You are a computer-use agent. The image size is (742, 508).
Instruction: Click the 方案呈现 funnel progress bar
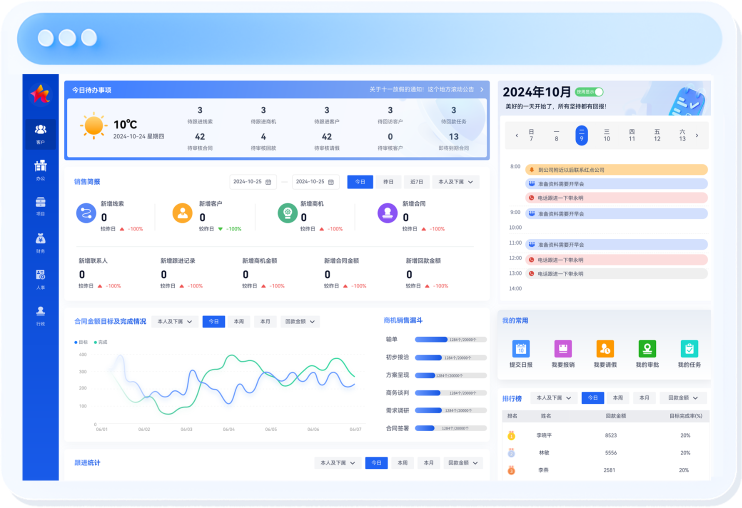(x=450, y=376)
